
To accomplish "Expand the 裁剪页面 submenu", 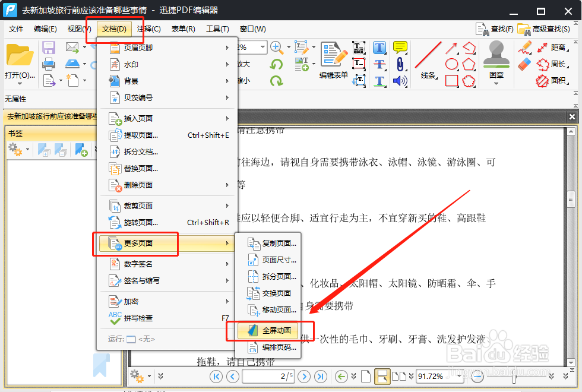I will coord(167,206).
